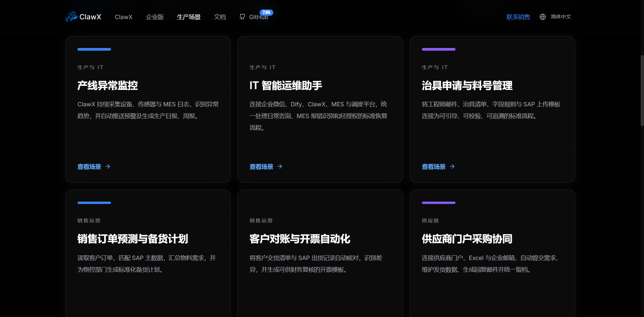Click description starting 将客户交货清单与 SAP

coord(316,264)
